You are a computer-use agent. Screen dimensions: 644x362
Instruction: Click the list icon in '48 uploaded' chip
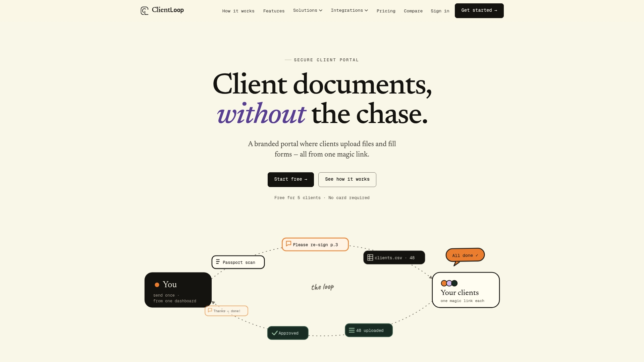[x=352, y=330]
